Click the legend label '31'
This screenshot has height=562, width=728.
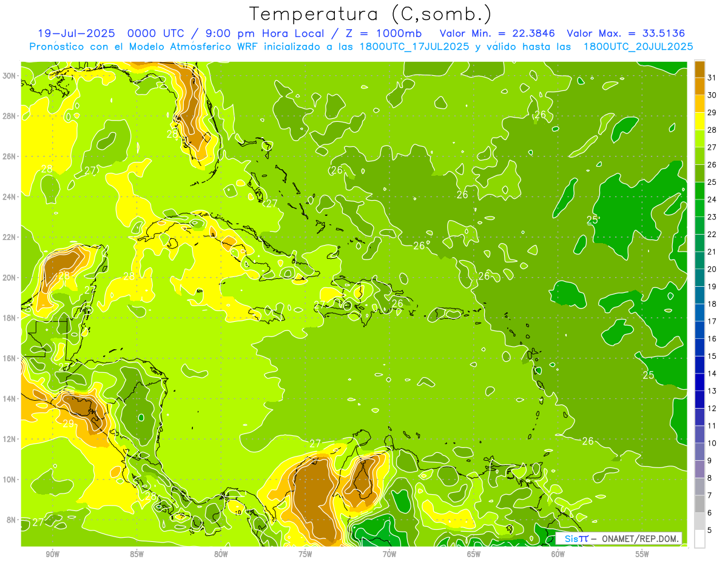[712, 78]
